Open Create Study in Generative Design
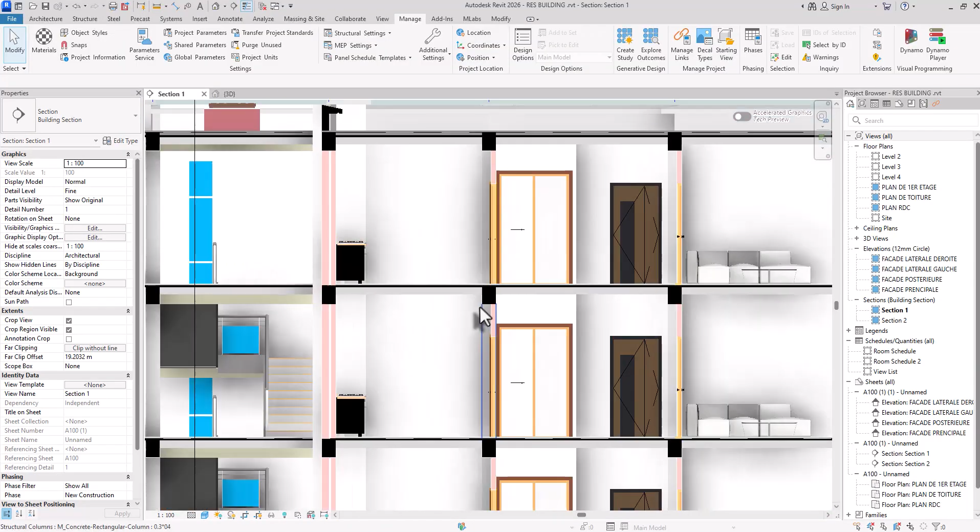The image size is (980, 532). 625,44
